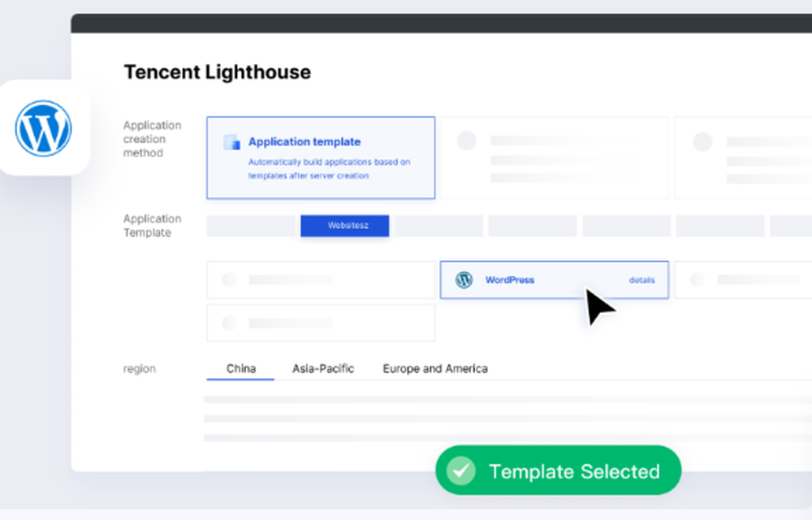This screenshot has height=520, width=812.
Task: Switch to the Europe and America region tab
Action: (434, 368)
